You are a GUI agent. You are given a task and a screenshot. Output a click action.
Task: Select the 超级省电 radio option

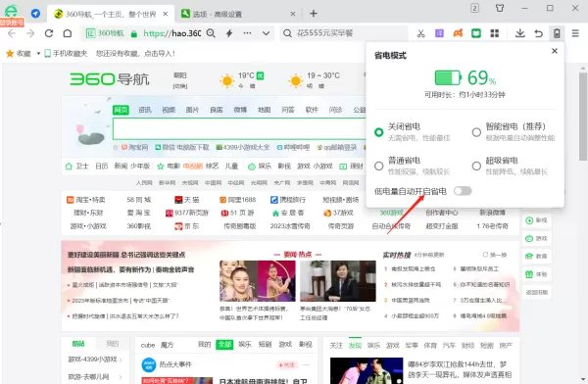[476, 166]
